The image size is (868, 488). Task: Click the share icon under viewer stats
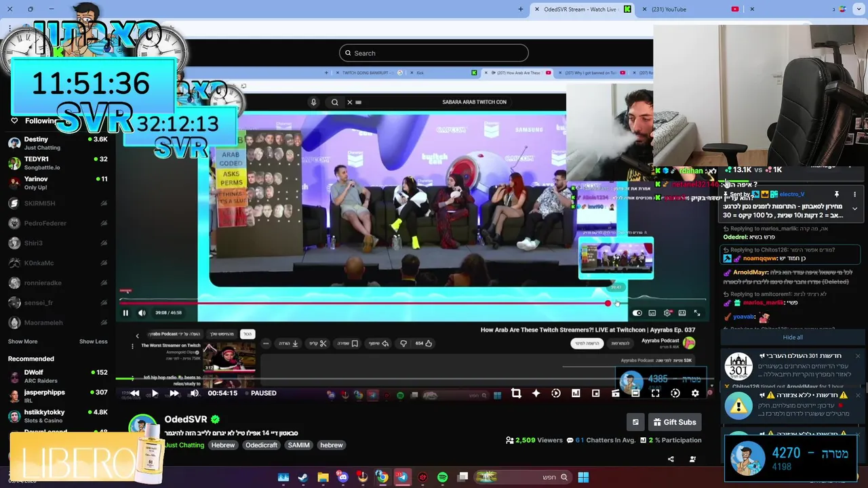(x=671, y=459)
